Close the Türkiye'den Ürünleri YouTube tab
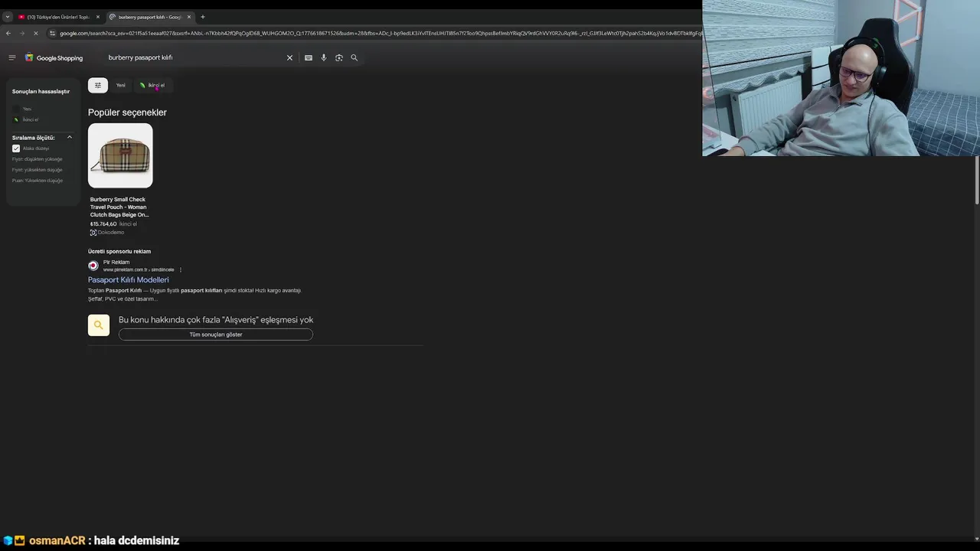The height and width of the screenshot is (551, 980). 97,17
